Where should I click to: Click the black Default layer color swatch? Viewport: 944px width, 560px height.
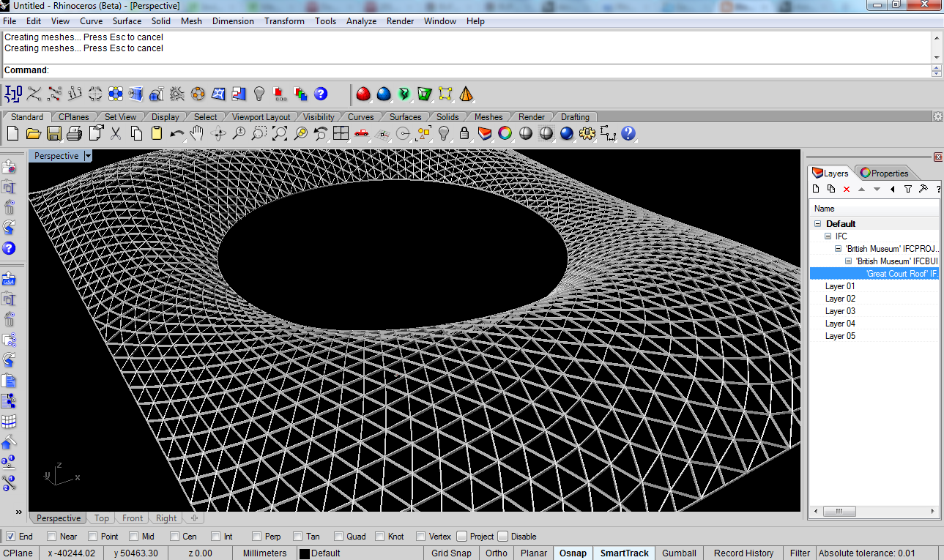pos(304,553)
